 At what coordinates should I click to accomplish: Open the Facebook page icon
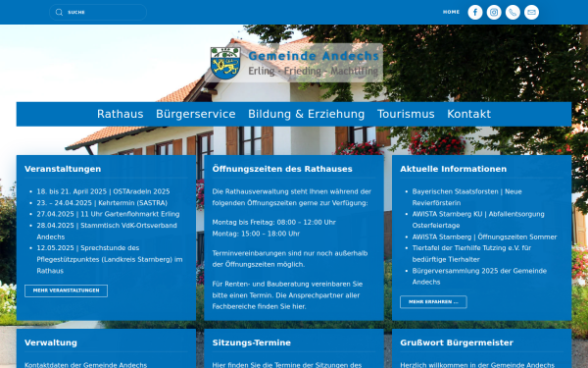(474, 13)
